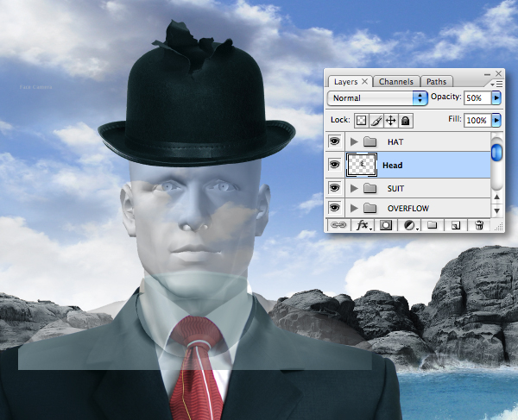Image resolution: width=518 pixels, height=420 pixels.
Task: Create a new layer
Action: pos(456,225)
